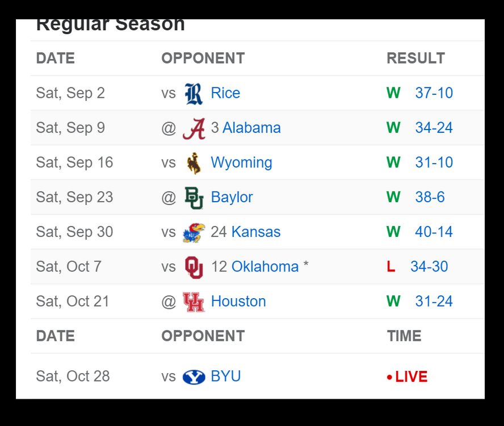Click the BYU team name link
Image resolution: width=504 pixels, height=426 pixels.
point(226,376)
